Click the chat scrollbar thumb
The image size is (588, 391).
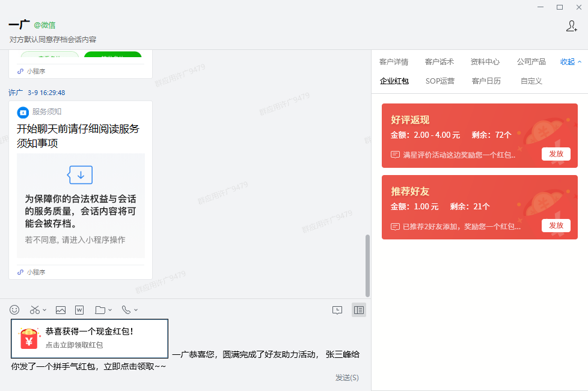(x=368, y=265)
